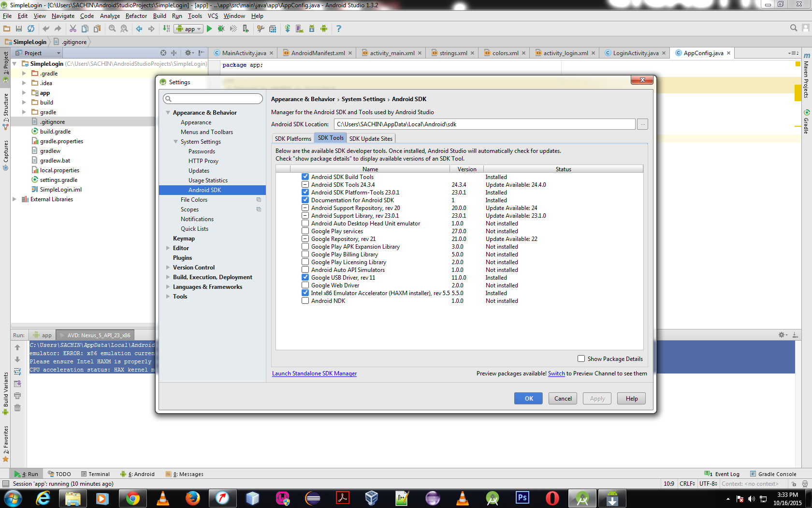The width and height of the screenshot is (812, 508).
Task: Toggle Intel x86 Emulator Accelerator HAXM checkbox
Action: coord(305,293)
